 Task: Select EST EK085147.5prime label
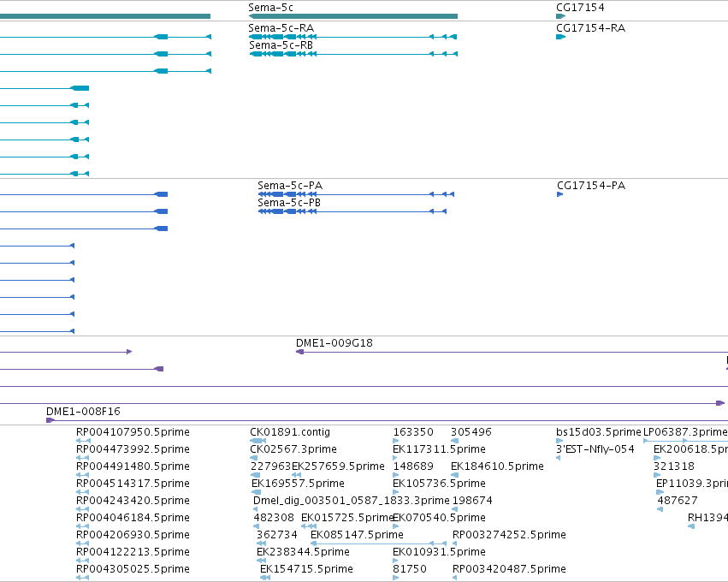click(357, 535)
